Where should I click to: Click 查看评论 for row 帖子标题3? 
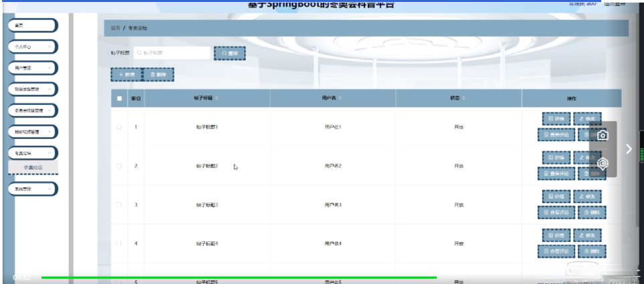[556, 212]
